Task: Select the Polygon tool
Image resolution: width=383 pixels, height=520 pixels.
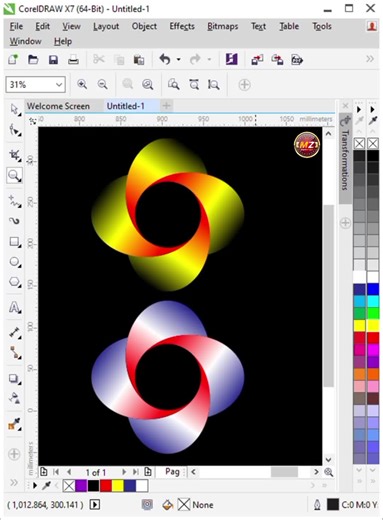Action: click(14, 282)
